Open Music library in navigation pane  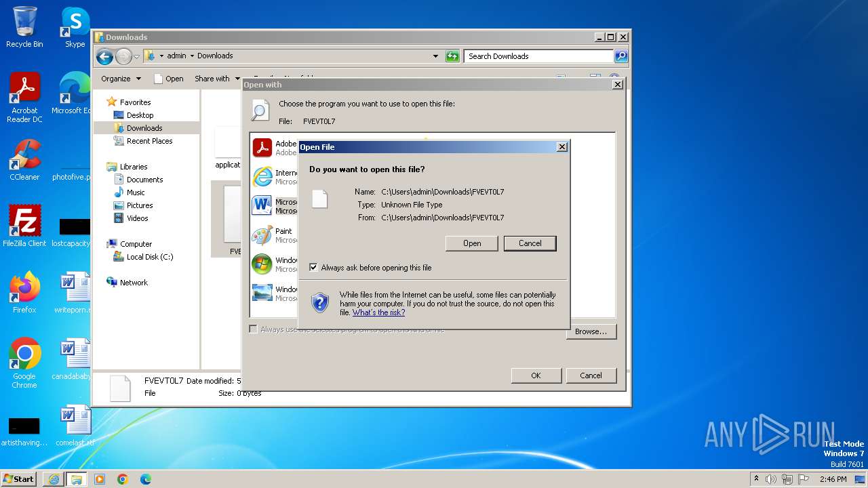pos(136,192)
